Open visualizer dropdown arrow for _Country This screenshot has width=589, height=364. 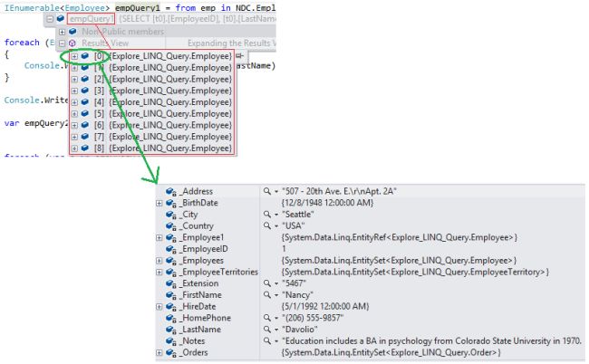[x=276, y=226]
